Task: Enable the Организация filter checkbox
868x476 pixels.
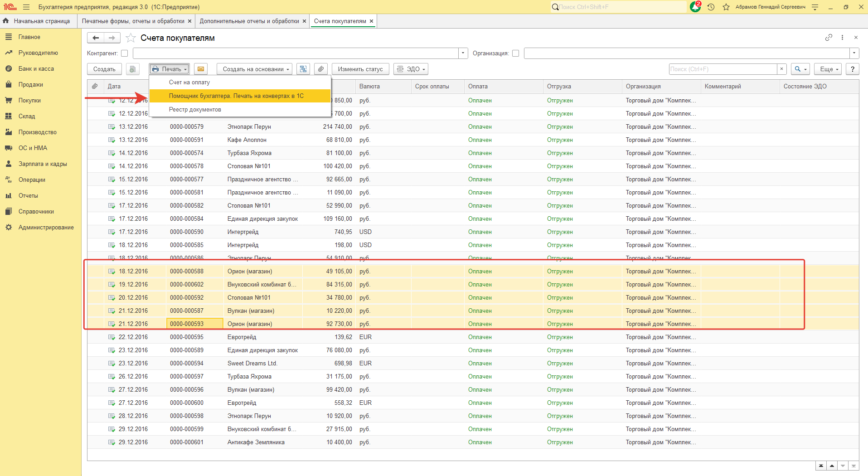Action: point(515,53)
